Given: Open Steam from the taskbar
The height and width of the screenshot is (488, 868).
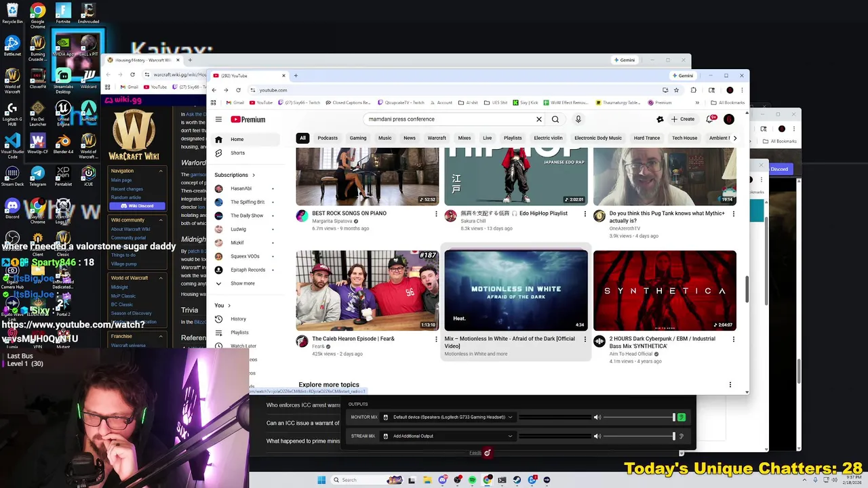Looking at the screenshot, I should (517, 480).
